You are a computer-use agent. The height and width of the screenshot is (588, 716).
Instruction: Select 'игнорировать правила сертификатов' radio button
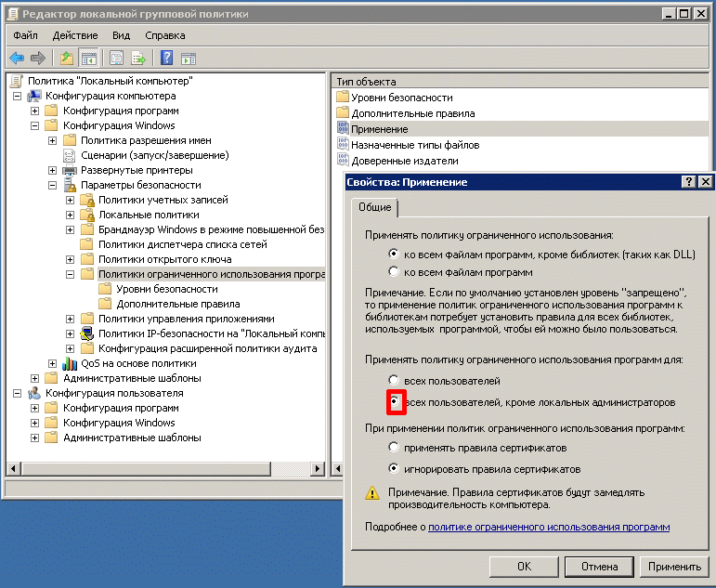click(394, 468)
